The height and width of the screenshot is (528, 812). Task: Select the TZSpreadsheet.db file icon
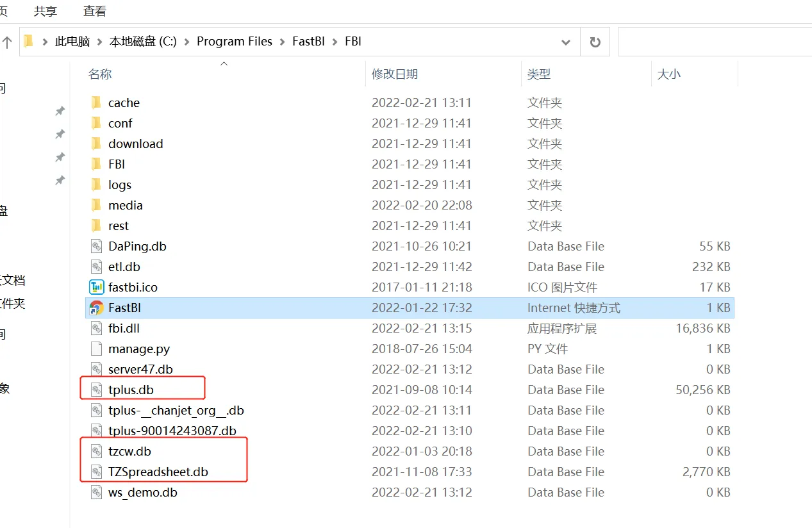pyautogui.click(x=96, y=472)
